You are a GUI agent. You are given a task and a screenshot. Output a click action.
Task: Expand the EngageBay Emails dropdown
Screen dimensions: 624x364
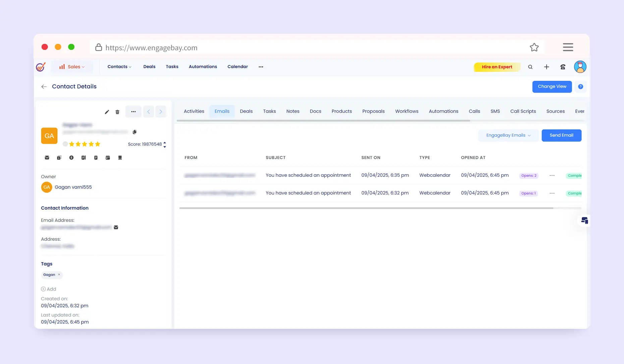click(508, 135)
